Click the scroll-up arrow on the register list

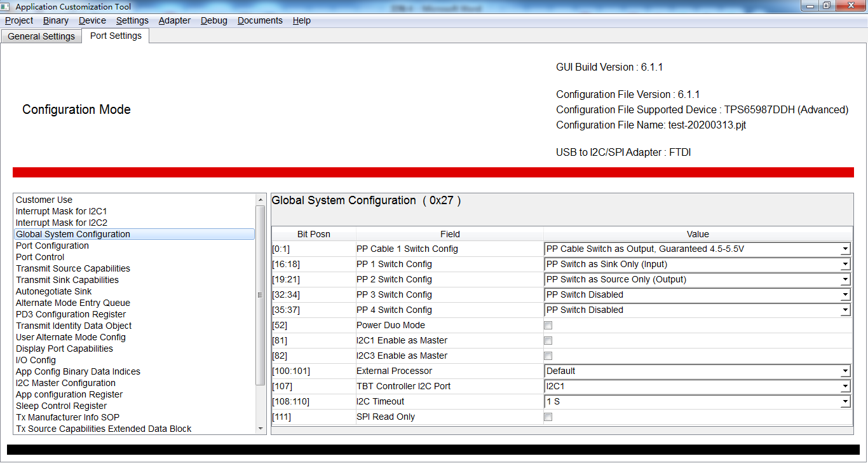click(261, 198)
